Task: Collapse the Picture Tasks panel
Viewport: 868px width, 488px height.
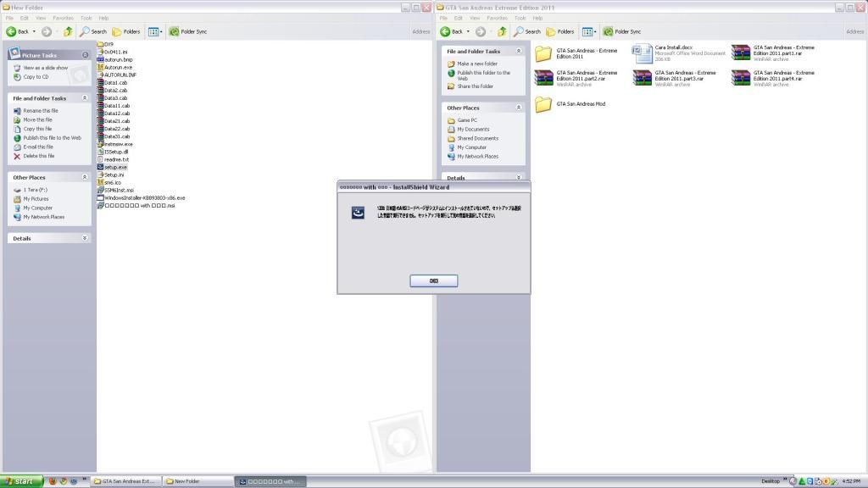Action: 86,55
